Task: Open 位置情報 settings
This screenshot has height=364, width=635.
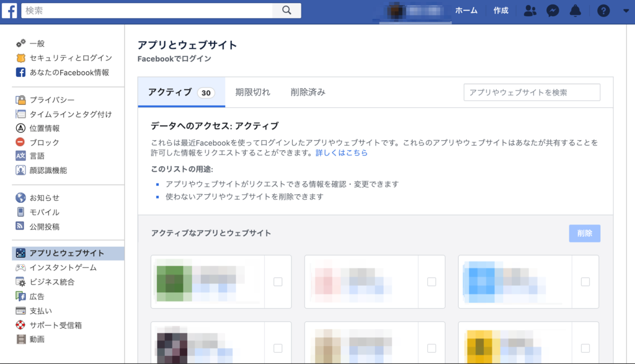Action: tap(45, 128)
